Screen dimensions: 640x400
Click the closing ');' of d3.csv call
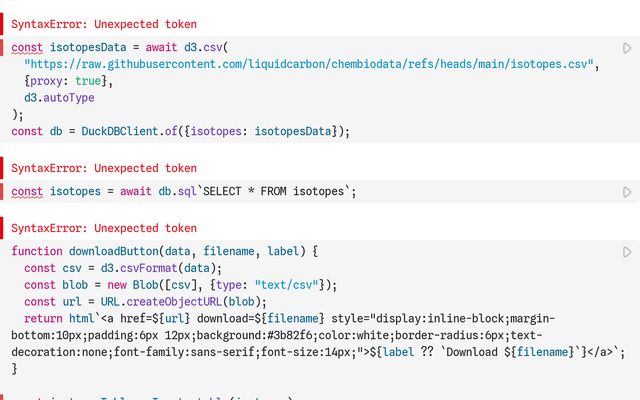(18, 115)
